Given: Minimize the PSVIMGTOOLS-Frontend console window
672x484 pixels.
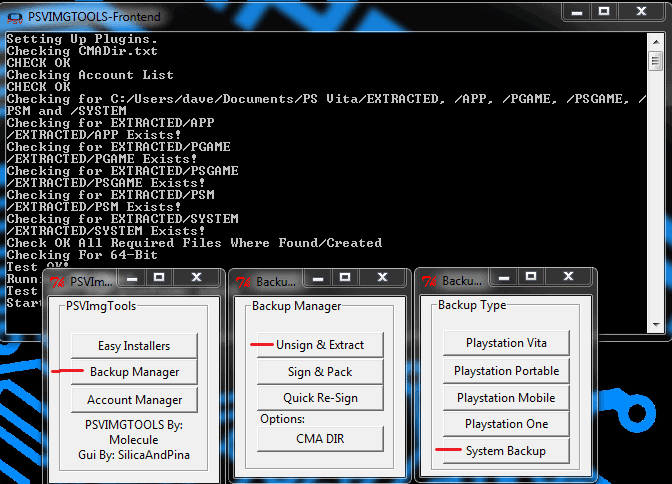Looking at the screenshot, I should coord(577,12).
